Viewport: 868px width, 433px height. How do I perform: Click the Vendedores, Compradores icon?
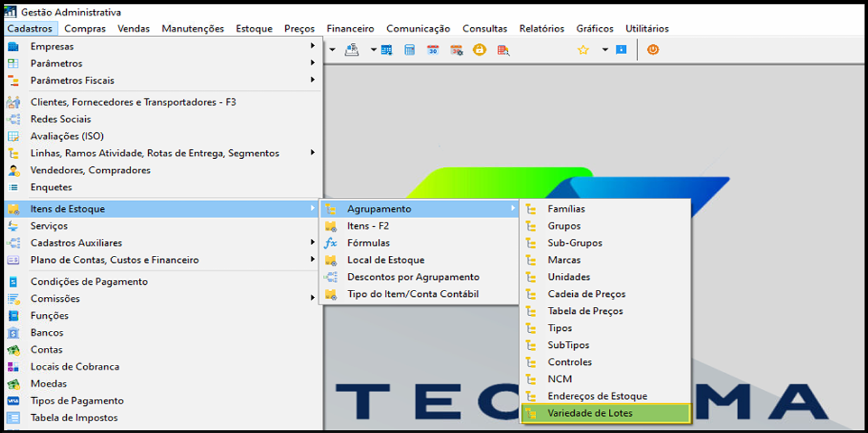pos(13,170)
